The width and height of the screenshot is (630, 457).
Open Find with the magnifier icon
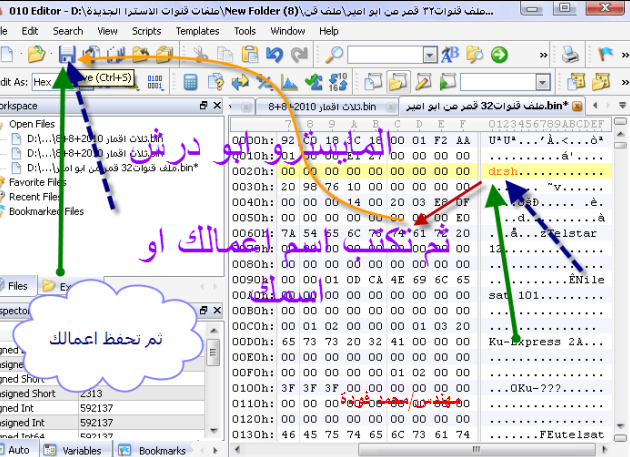(x=334, y=54)
